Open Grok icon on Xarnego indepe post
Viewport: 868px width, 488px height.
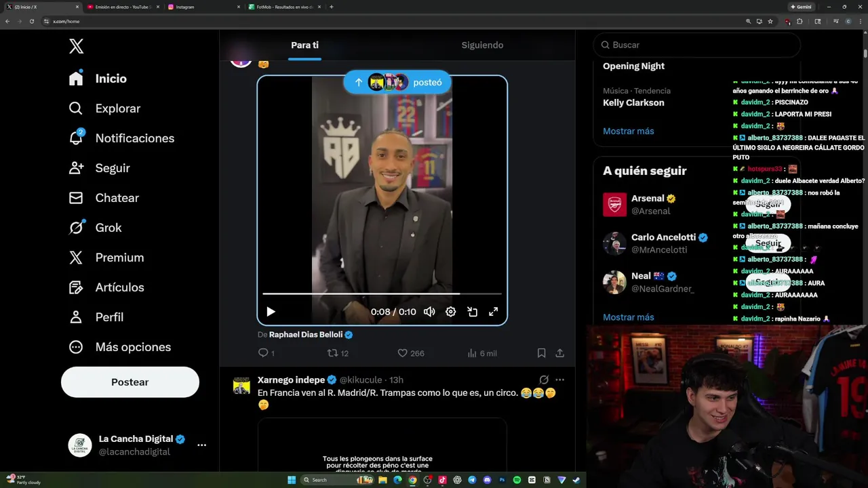coord(544,380)
